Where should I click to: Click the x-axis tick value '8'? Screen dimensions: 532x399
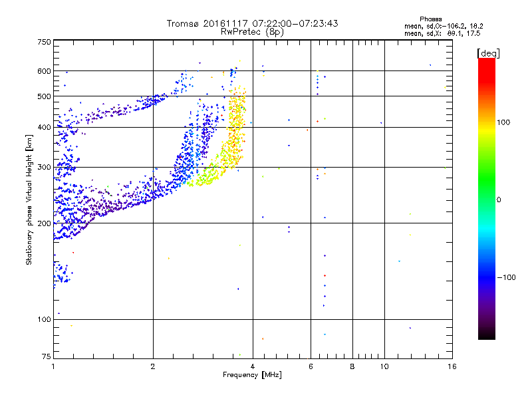tap(352, 366)
